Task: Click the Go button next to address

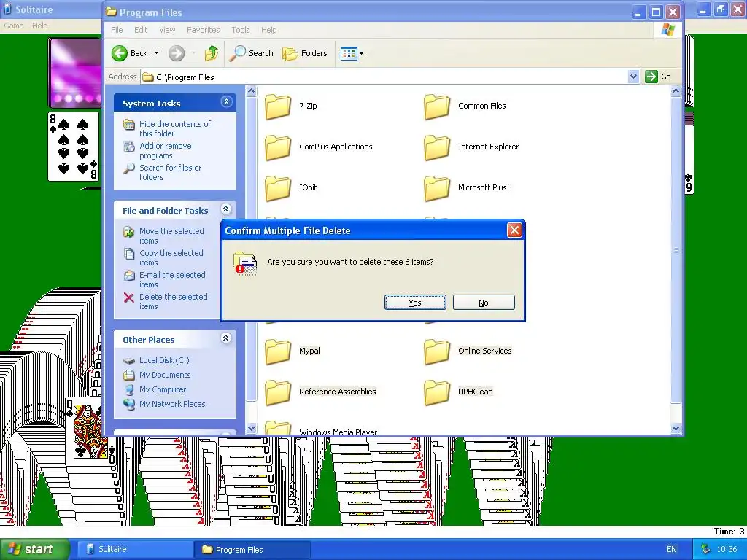Action: [x=658, y=77]
